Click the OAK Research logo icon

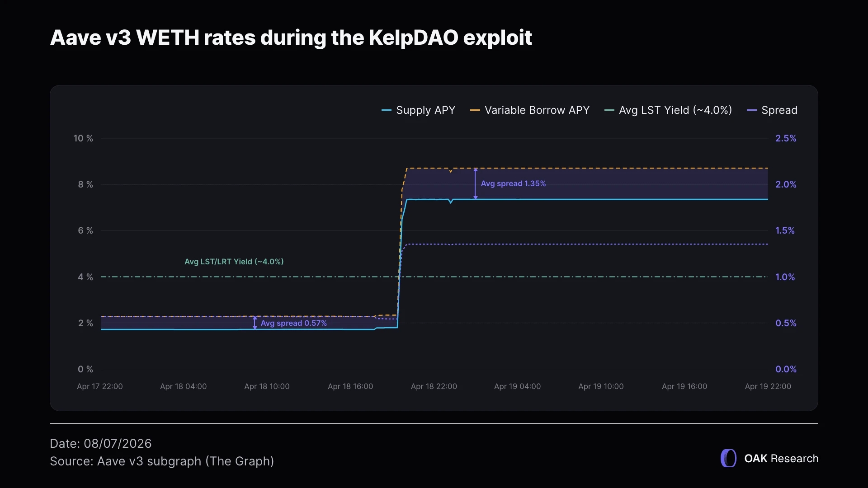click(728, 458)
